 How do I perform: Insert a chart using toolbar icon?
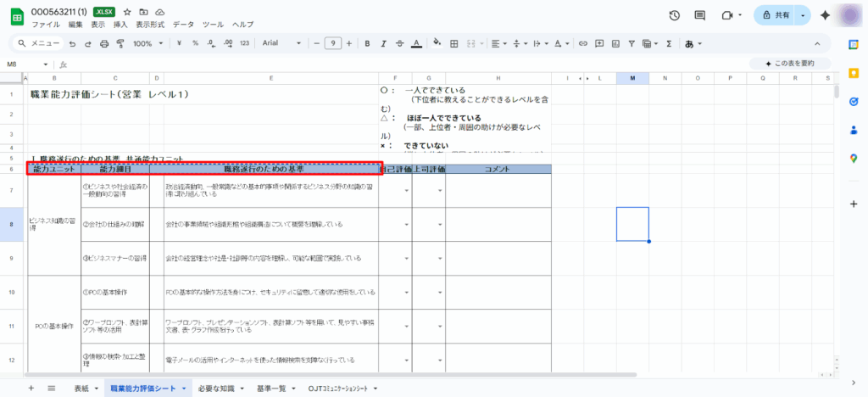(x=615, y=43)
